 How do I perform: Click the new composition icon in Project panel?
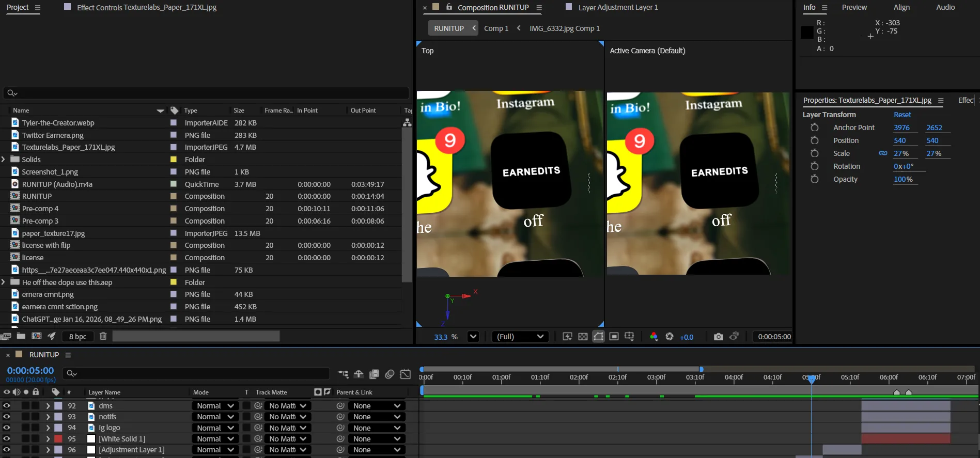[36, 336]
